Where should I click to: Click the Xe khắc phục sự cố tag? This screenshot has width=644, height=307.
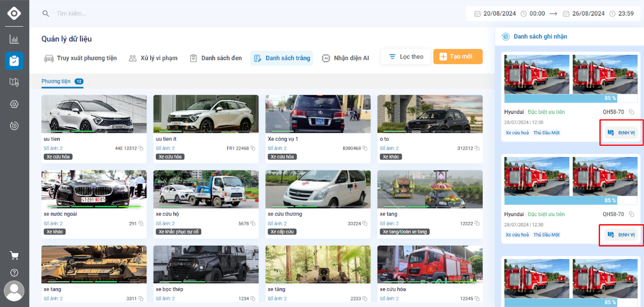coord(179,232)
